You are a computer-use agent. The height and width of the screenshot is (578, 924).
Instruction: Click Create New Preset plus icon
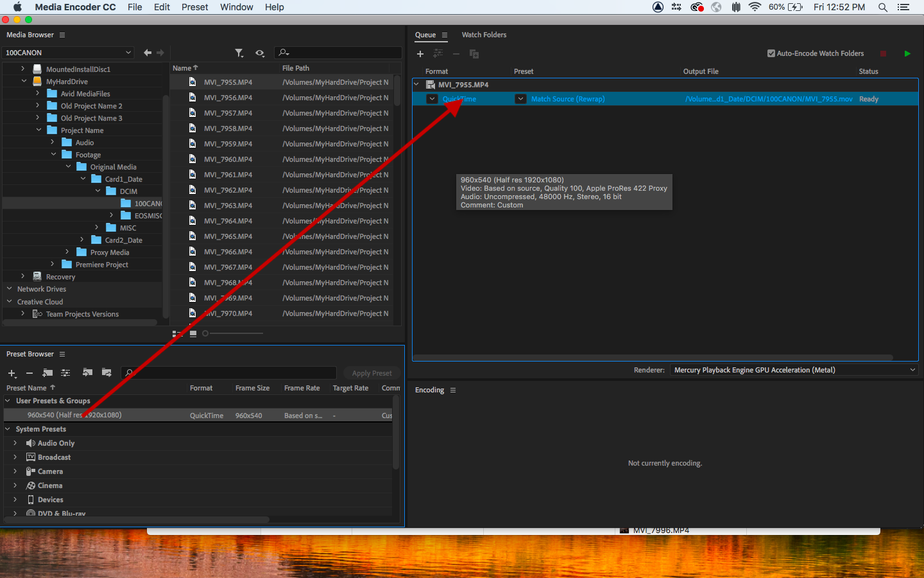(12, 373)
